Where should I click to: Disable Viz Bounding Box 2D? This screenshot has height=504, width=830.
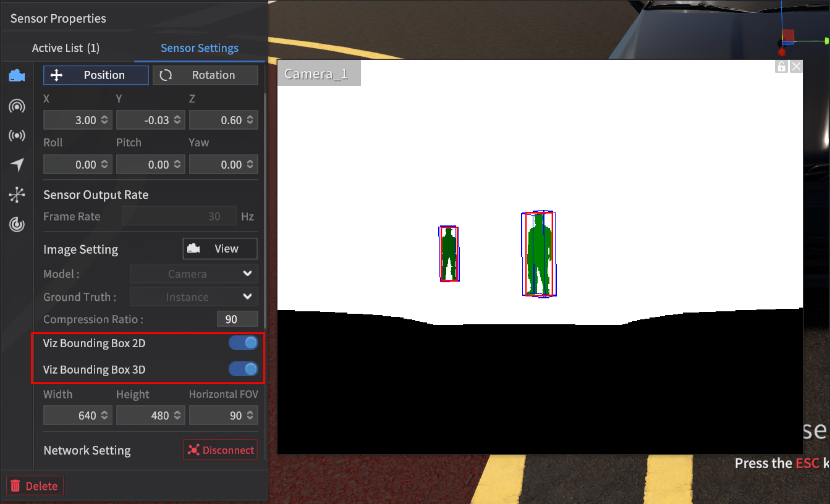(243, 343)
